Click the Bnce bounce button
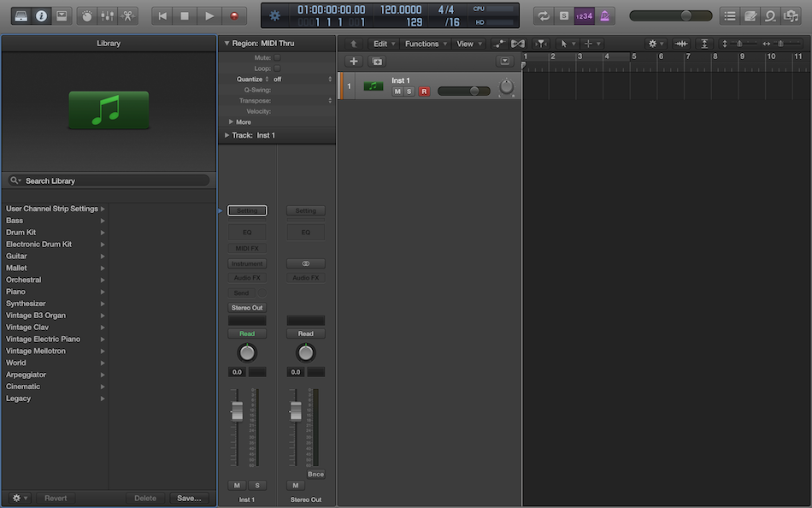The width and height of the screenshot is (812, 508). click(316, 474)
